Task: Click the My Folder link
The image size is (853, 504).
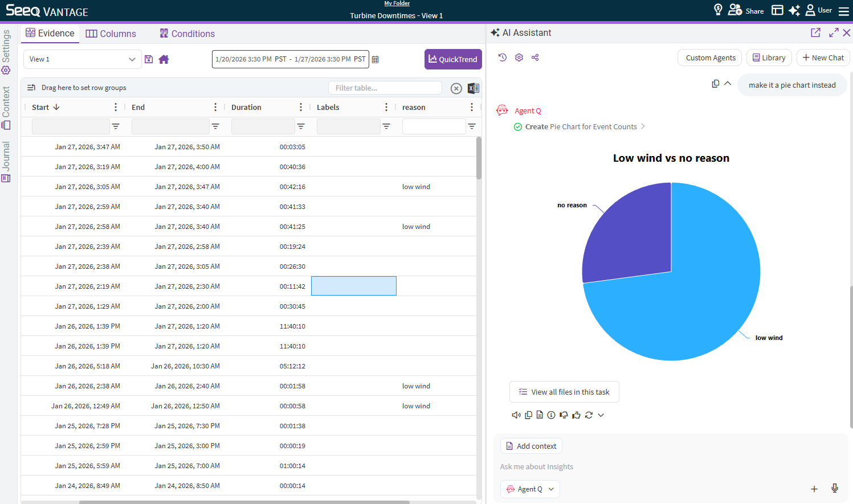Action: (397, 3)
